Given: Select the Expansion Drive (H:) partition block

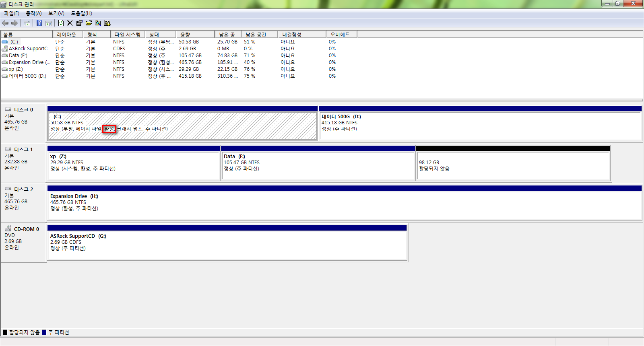Looking at the screenshot, I should [x=345, y=203].
